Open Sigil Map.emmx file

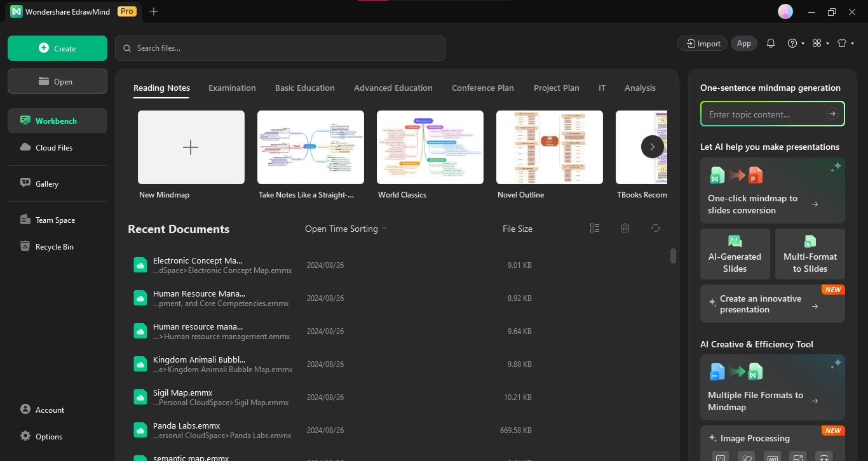pos(396,398)
